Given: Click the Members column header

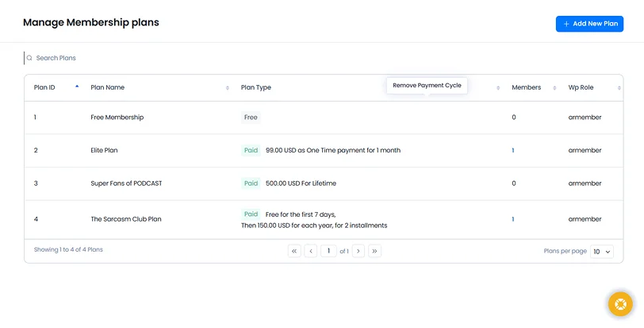Looking at the screenshot, I should 526,87.
